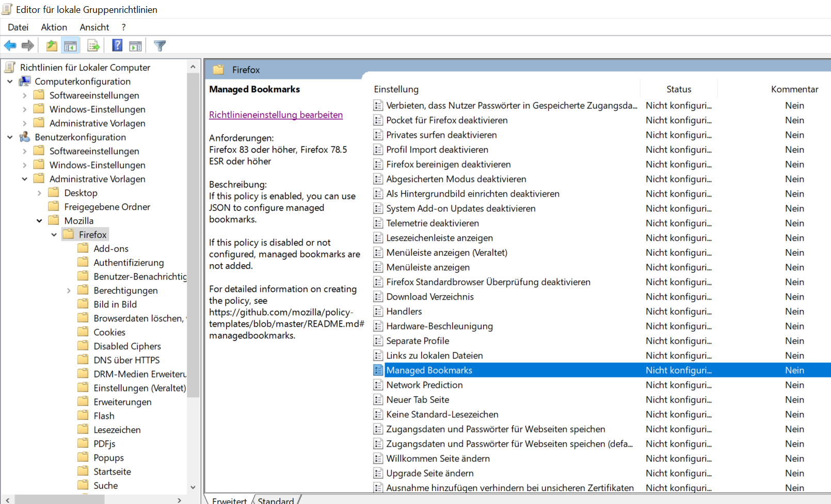Select the Telemetrie deaktivieren policy
Image resolution: width=831 pixels, height=504 pixels.
click(x=432, y=223)
